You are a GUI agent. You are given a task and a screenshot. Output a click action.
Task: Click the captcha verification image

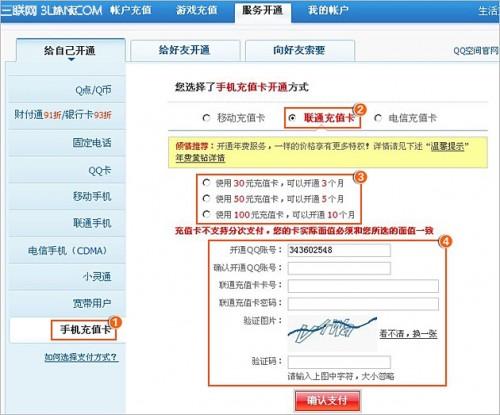(333, 333)
